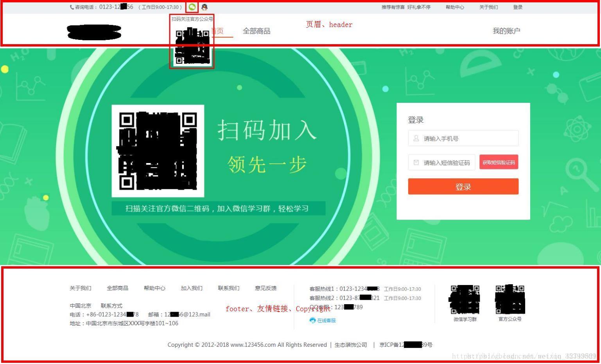The image size is (601, 364).
Task: Click the 在线客服 link in footer
Action: (327, 320)
